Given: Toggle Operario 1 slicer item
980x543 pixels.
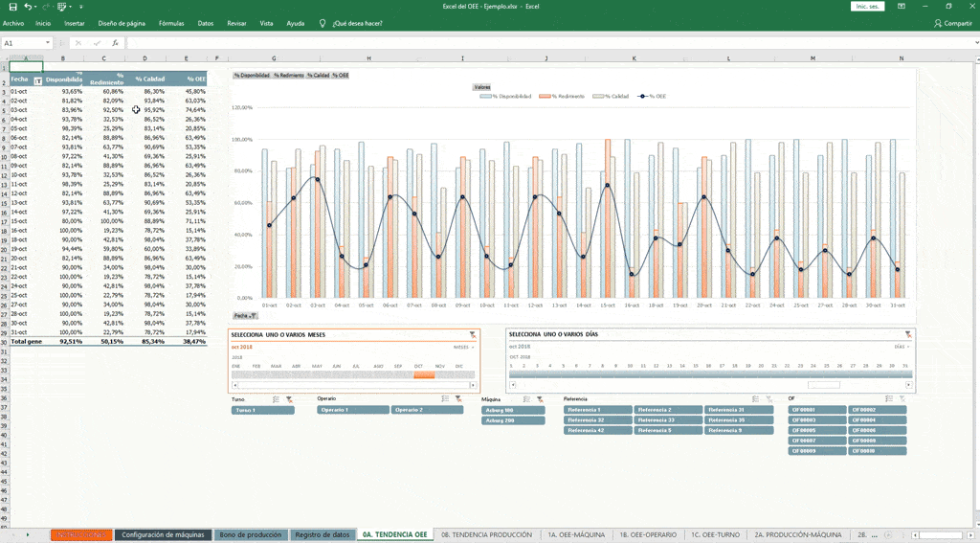Looking at the screenshot, I should (x=353, y=410).
